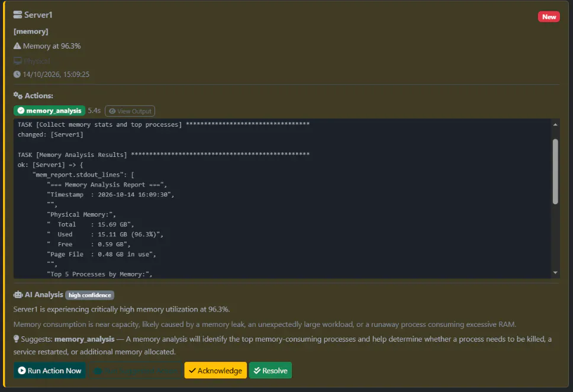Click the 'Total : 15.69 GB' line
Screen dimensions: 573x392
tap(90, 224)
